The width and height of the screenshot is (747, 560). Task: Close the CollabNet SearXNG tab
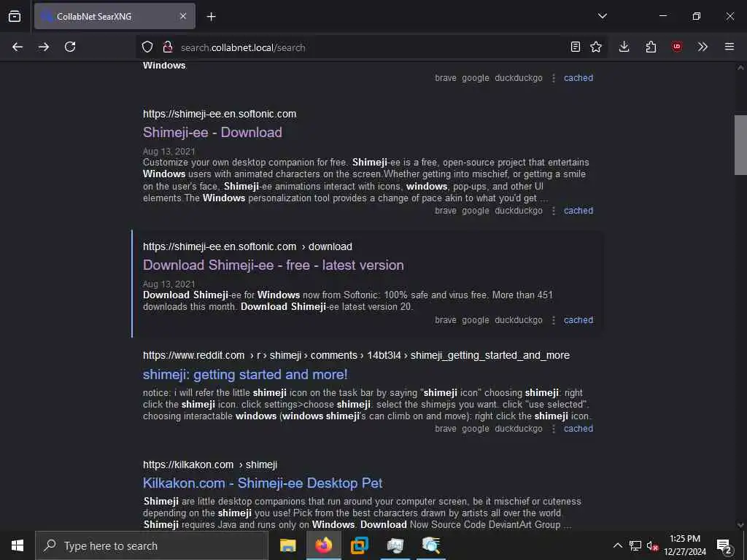pyautogui.click(x=183, y=16)
